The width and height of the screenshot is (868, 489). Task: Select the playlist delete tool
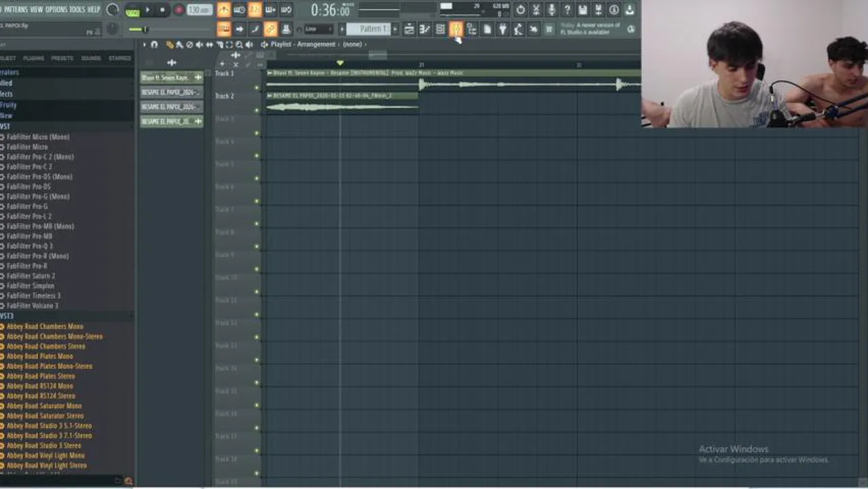[x=189, y=44]
